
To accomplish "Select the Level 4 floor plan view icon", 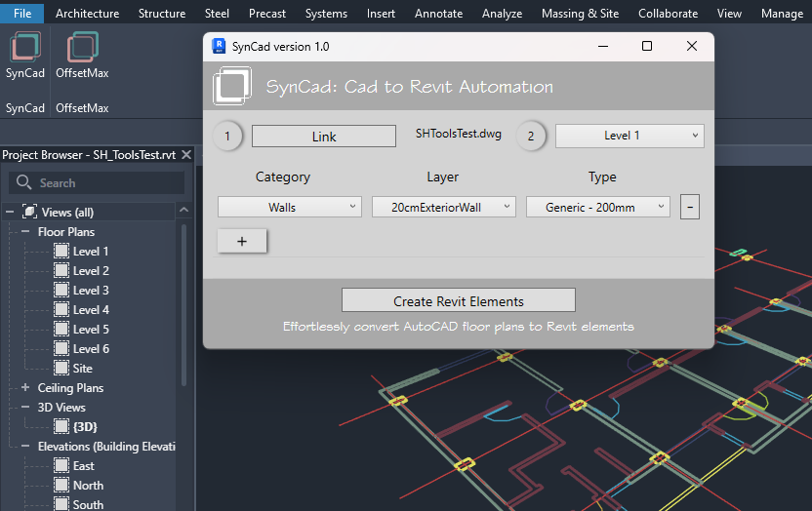I will [61, 310].
